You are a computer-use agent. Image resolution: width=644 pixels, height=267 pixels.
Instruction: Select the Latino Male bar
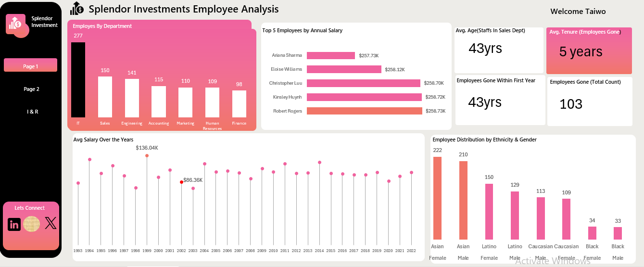point(515,216)
